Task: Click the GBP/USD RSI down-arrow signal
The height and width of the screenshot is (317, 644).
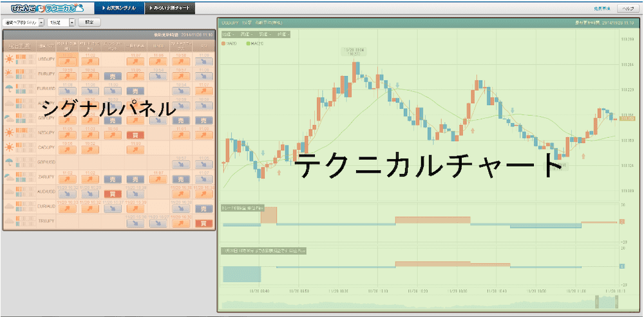Action: (x=204, y=164)
